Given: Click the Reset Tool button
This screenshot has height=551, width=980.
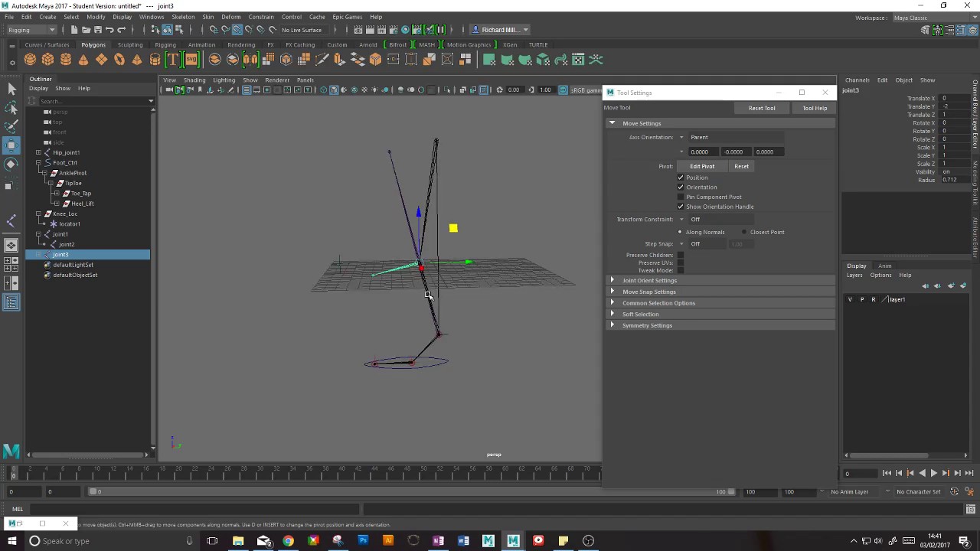Looking at the screenshot, I should pyautogui.click(x=762, y=108).
